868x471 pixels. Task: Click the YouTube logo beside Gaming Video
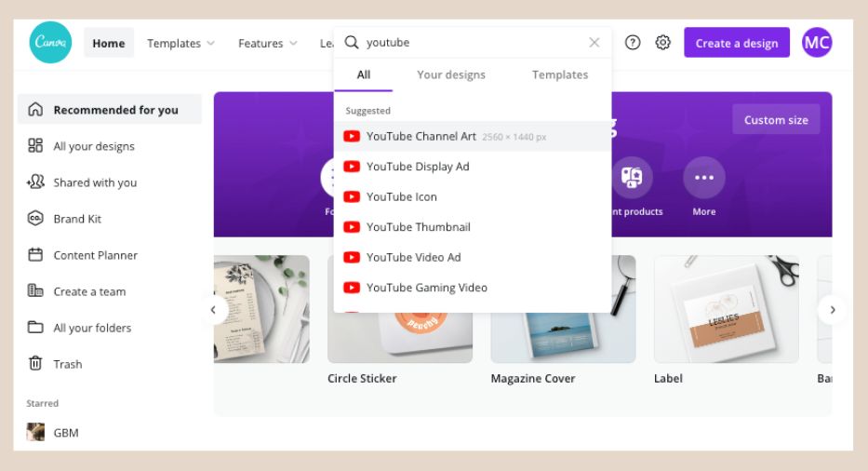pyautogui.click(x=352, y=287)
